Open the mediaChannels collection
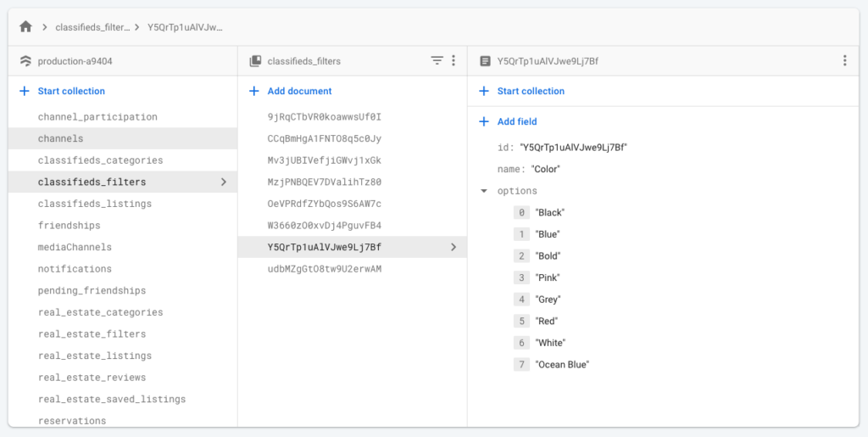This screenshot has height=437, width=868. 123,247
